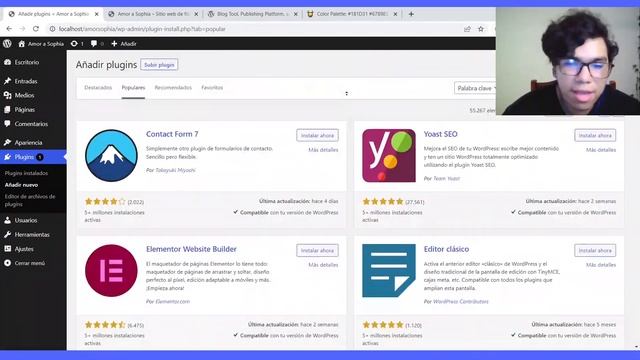Open Herramientas in sidebar
This screenshot has height=360, width=640.
tap(33, 235)
